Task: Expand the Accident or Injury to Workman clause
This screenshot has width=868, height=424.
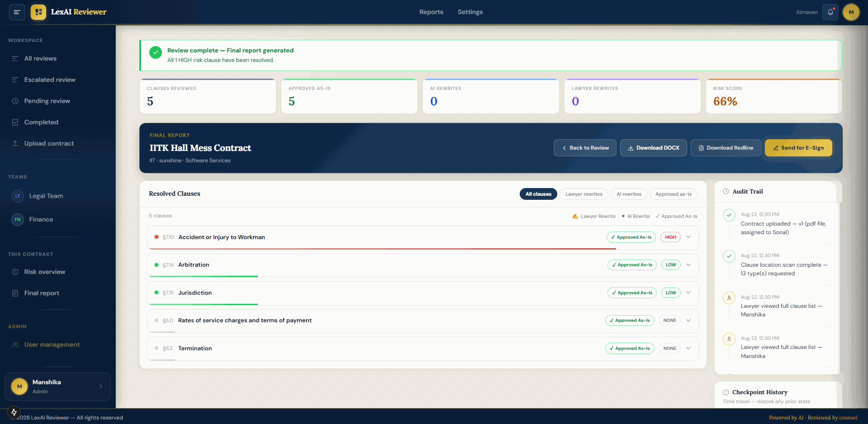Action: 688,237
